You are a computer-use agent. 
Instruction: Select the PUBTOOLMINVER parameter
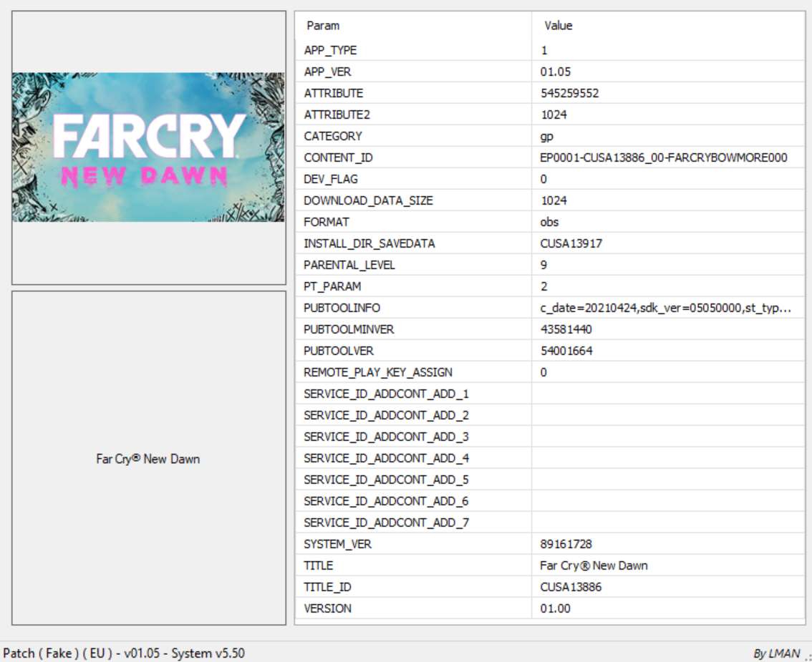coord(349,329)
